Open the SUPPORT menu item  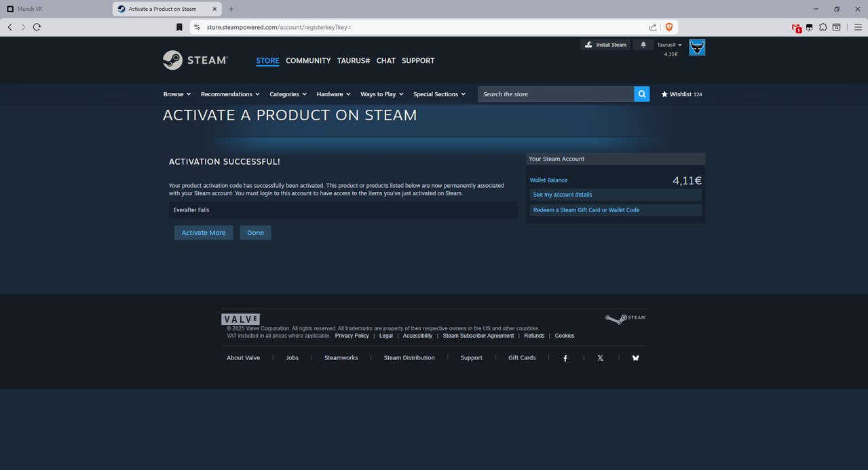(418, 60)
